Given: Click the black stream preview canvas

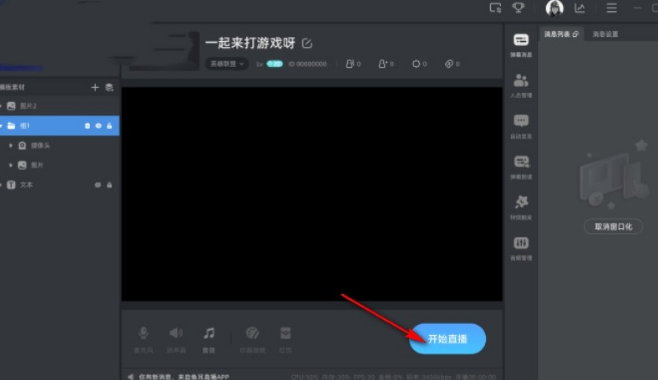Looking at the screenshot, I should click(312, 194).
